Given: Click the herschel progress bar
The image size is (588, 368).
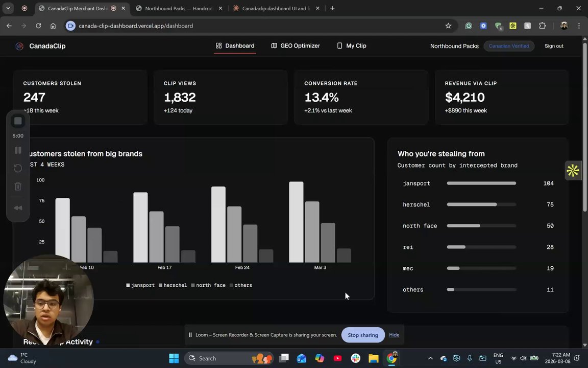Looking at the screenshot, I should point(481,204).
